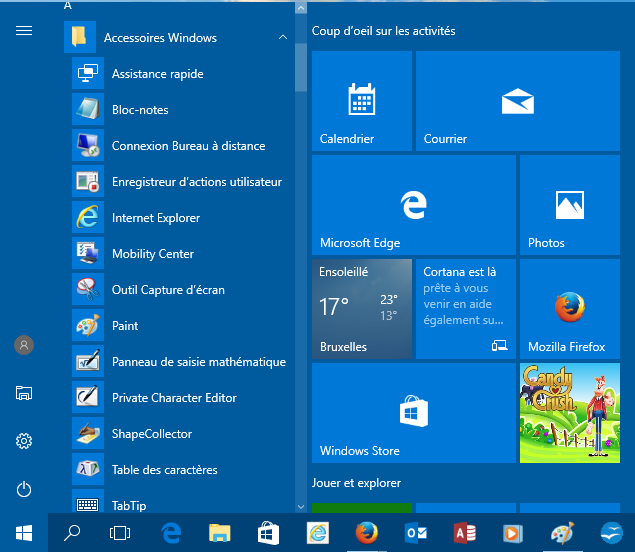Open Task View from the taskbar
This screenshot has width=635, height=552.
click(x=120, y=533)
